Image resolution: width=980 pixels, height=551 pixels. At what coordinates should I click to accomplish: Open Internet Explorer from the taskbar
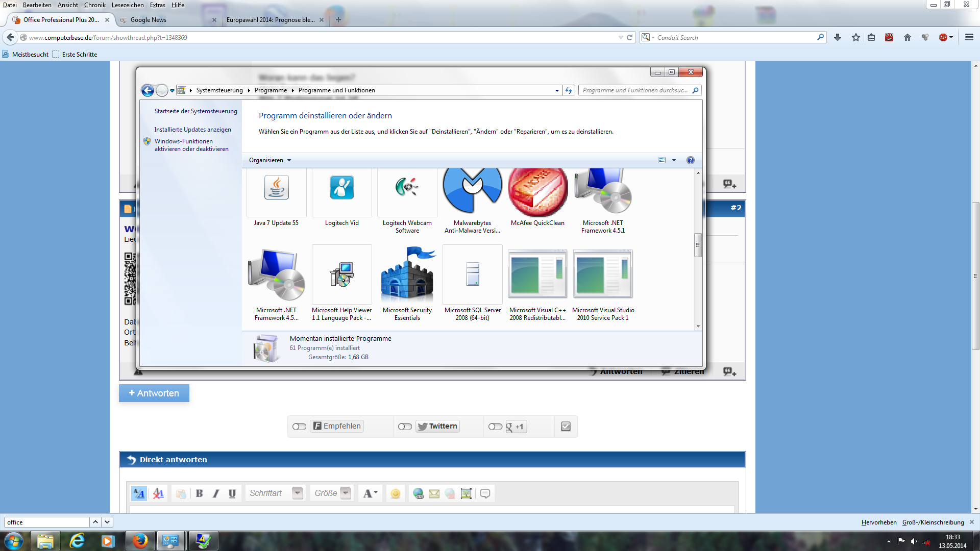pos(77,541)
